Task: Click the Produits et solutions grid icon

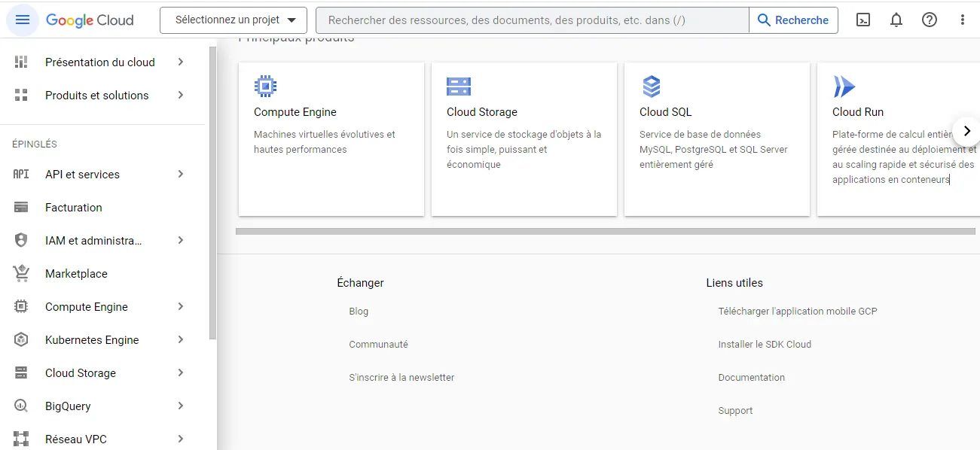Action: click(x=21, y=96)
